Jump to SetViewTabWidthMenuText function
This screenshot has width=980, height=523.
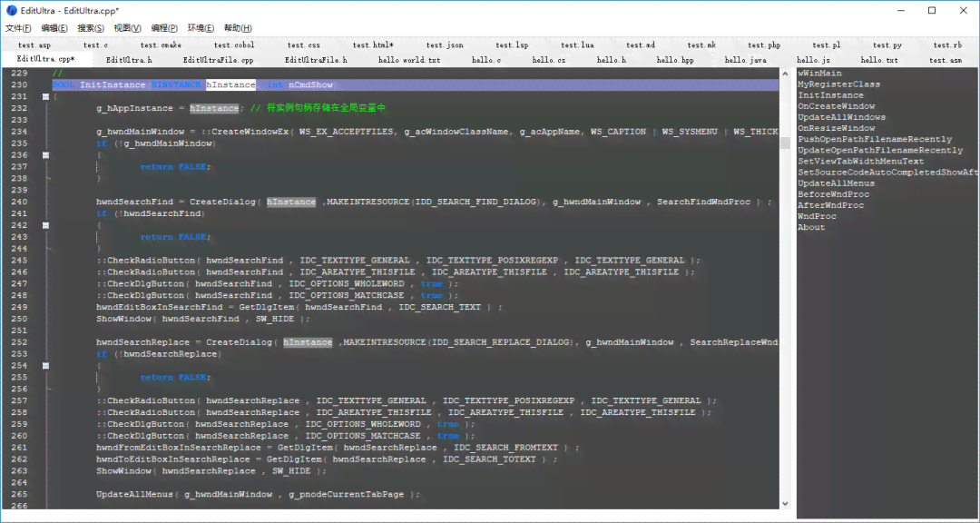click(860, 162)
